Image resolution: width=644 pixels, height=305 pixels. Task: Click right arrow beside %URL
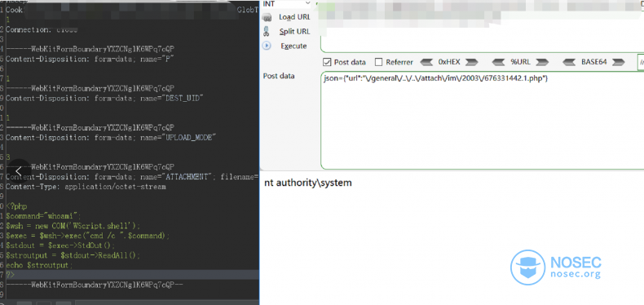pyautogui.click(x=542, y=62)
